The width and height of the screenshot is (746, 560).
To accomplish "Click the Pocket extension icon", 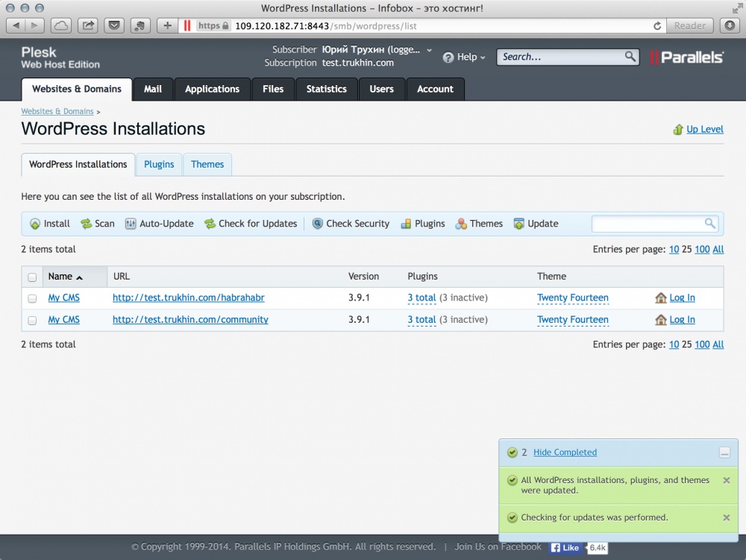I will pyautogui.click(x=114, y=25).
